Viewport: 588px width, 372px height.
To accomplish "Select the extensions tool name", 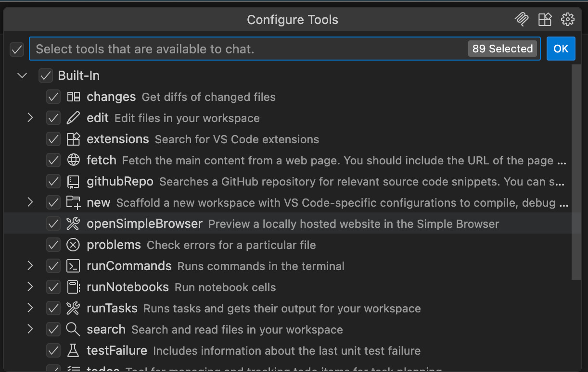I will point(118,139).
